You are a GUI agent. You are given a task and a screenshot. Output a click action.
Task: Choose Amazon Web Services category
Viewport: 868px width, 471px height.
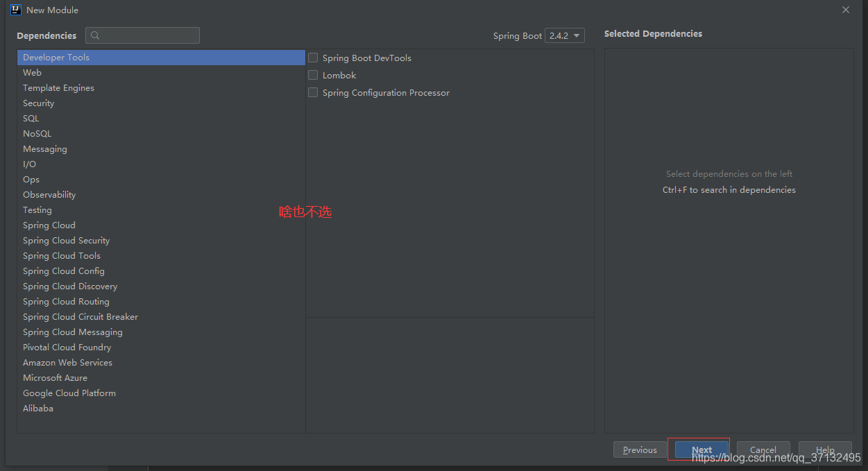(161, 363)
